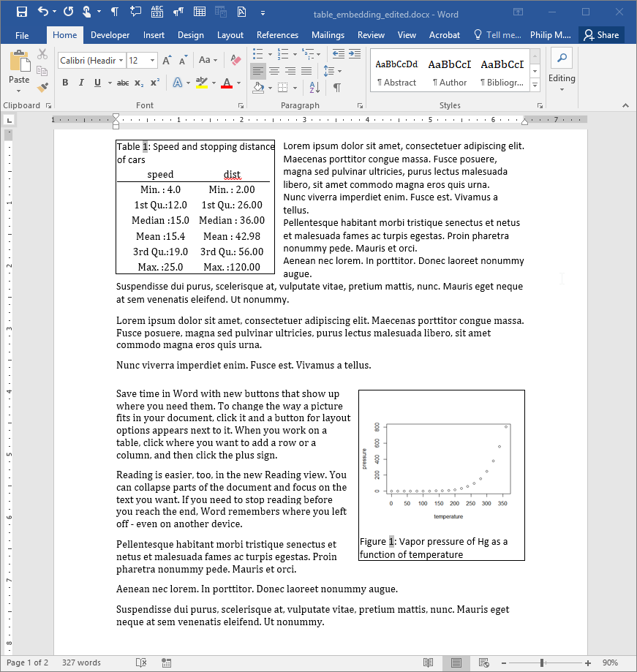Click the 327 words count in status bar
The height and width of the screenshot is (672, 637).
[x=81, y=662]
